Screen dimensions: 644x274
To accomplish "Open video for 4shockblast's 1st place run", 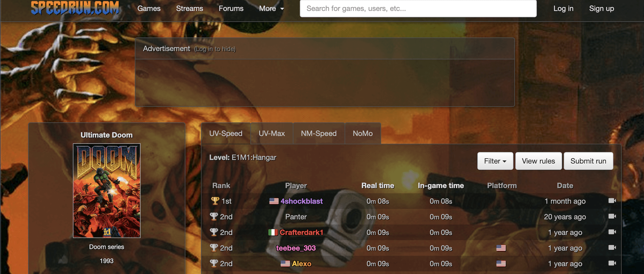I will (612, 201).
